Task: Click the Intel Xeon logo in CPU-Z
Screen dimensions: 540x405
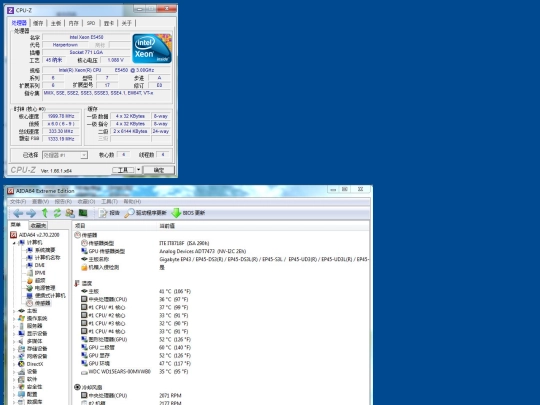Action: click(x=152, y=49)
